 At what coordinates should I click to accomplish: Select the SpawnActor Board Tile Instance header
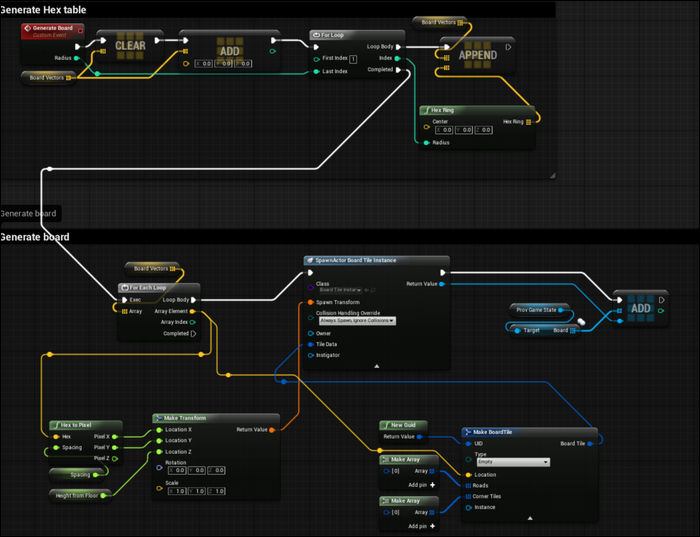[376, 260]
